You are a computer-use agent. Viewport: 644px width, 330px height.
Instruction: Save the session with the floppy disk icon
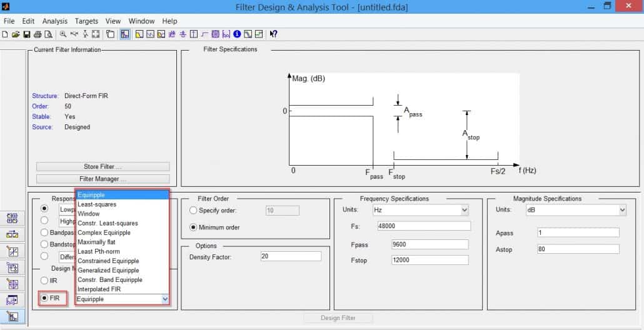[x=27, y=34]
